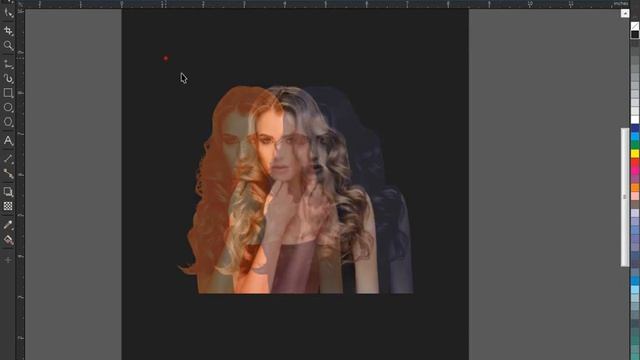Screen dimensions: 640x360
Task: Click the layered woman portrait image on canvas
Action: tap(296, 190)
